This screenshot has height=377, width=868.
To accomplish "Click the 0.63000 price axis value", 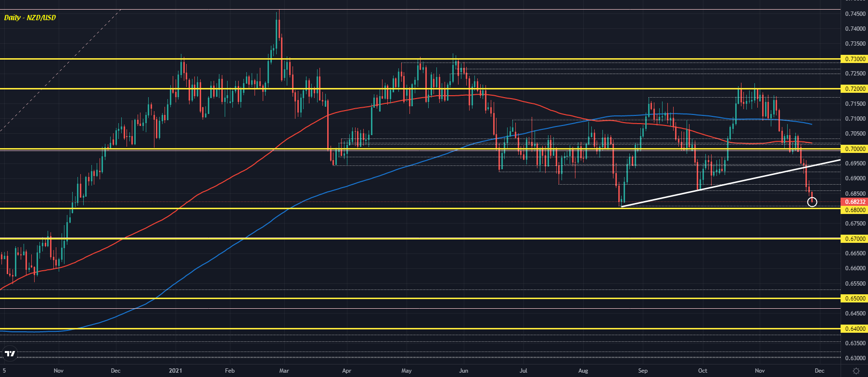I will 855,358.
